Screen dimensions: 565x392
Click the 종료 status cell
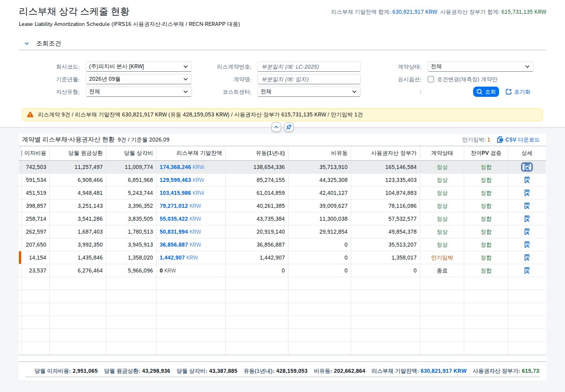(442, 270)
